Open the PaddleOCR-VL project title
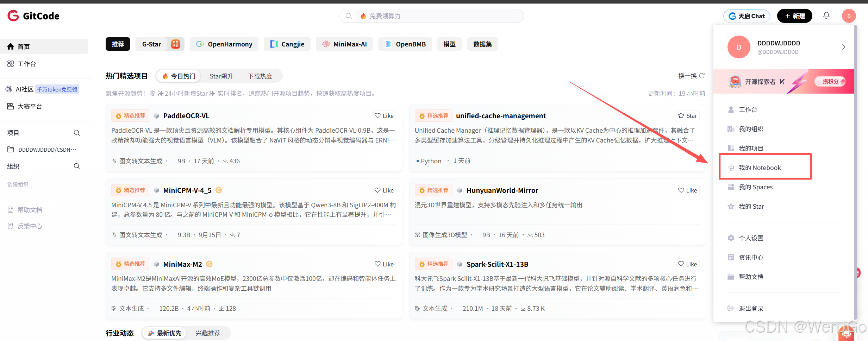The height and width of the screenshot is (341, 868). tap(186, 116)
